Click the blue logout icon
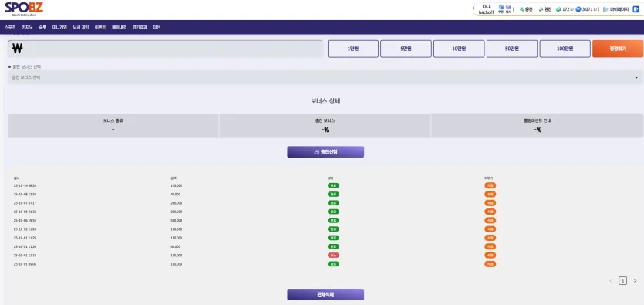Viewport: 644px width, 305px height. point(636,9)
